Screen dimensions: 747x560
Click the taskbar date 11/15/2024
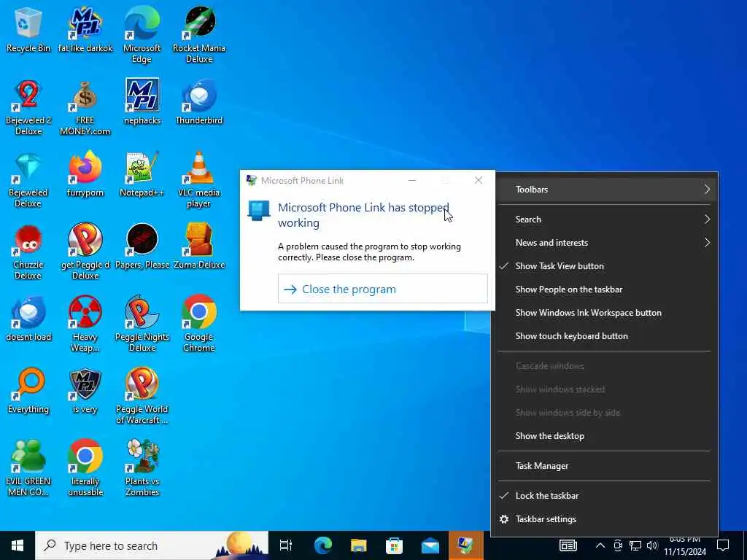tap(685, 552)
